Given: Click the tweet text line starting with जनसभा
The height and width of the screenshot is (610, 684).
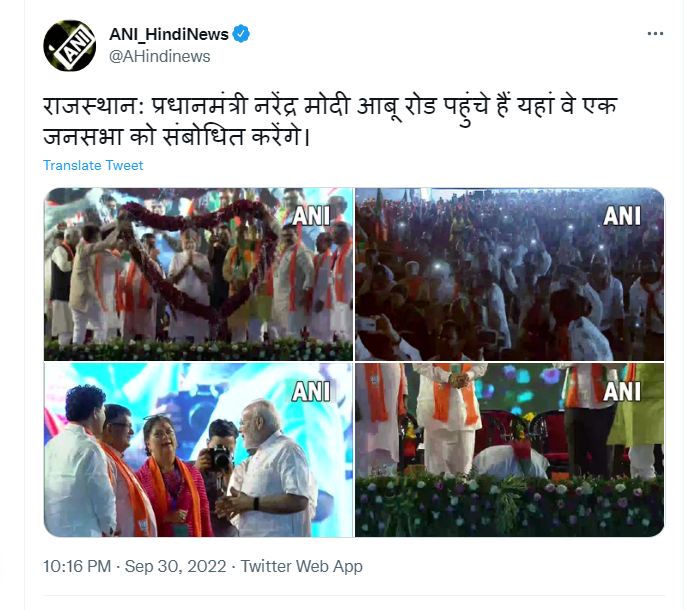Looking at the screenshot, I should coord(176,137).
